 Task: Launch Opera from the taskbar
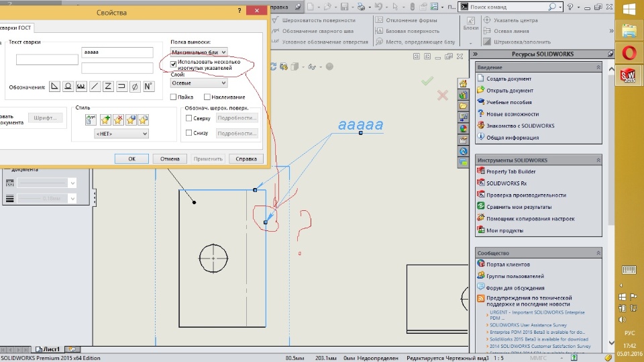(629, 53)
